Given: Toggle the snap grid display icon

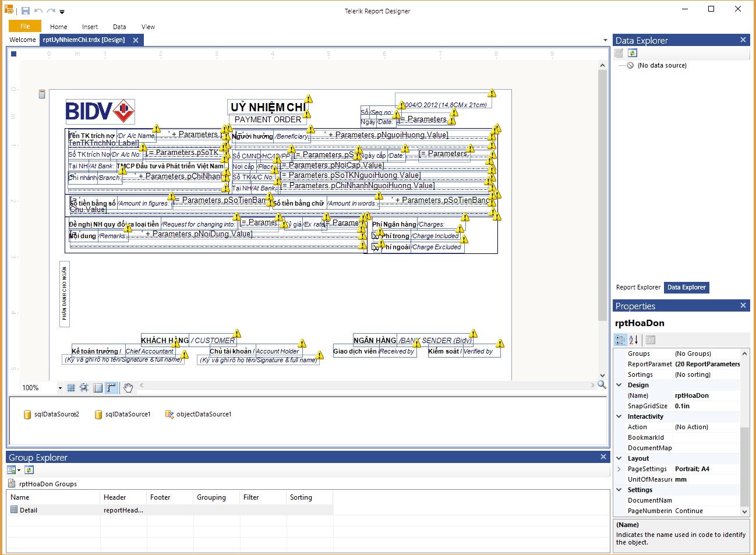Looking at the screenshot, I should 71,388.
